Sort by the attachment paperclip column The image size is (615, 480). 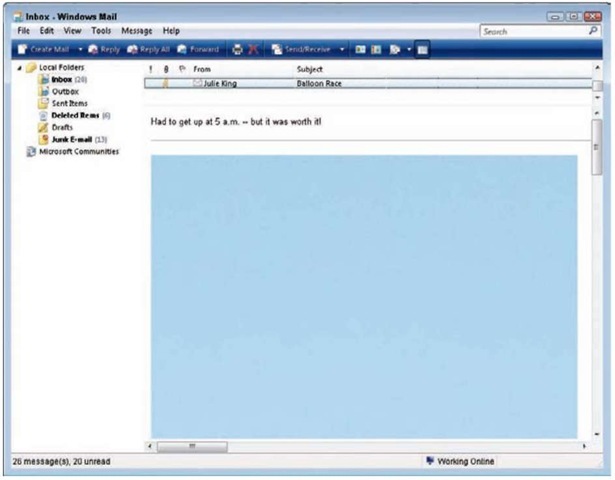tap(166, 69)
